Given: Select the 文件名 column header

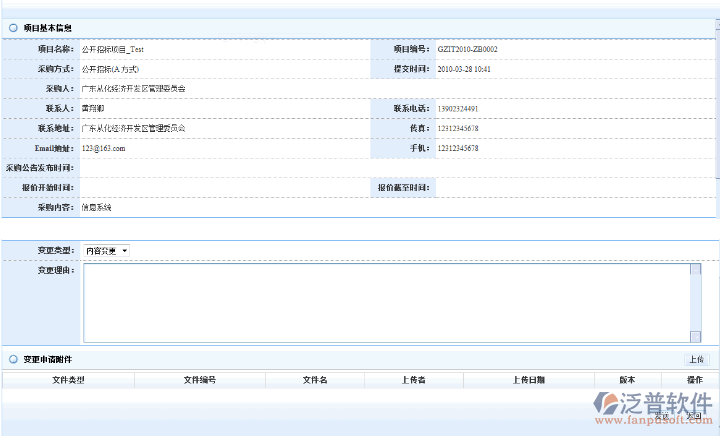Looking at the screenshot, I should coord(315,380).
